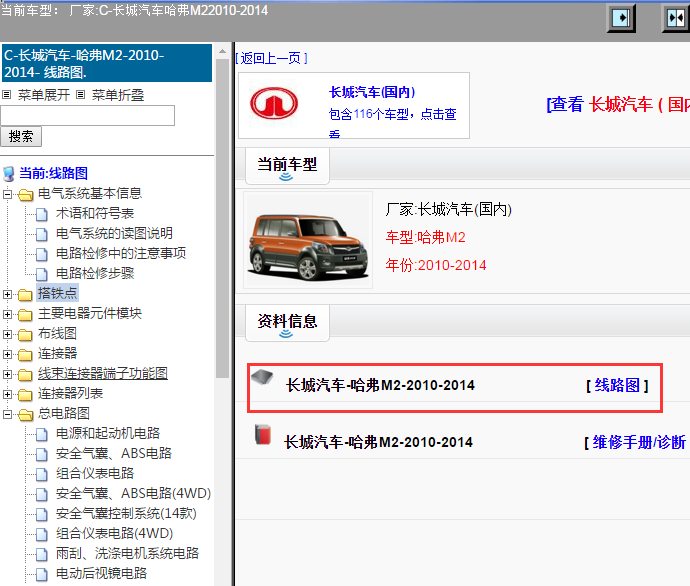The height and width of the screenshot is (586, 690).
Task: Click the page icon of 安全气囊、ABS电路
Action: tap(42, 454)
